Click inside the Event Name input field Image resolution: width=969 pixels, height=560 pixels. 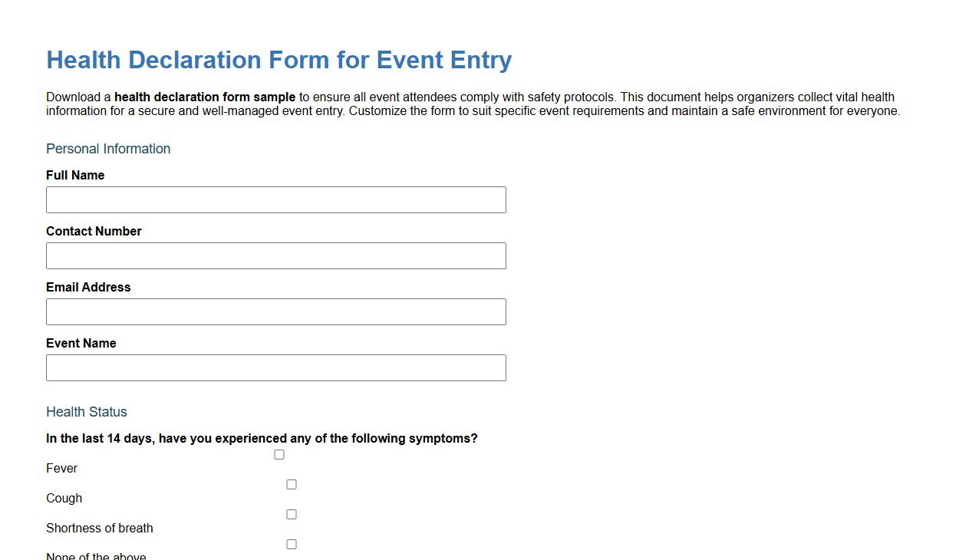[276, 367]
